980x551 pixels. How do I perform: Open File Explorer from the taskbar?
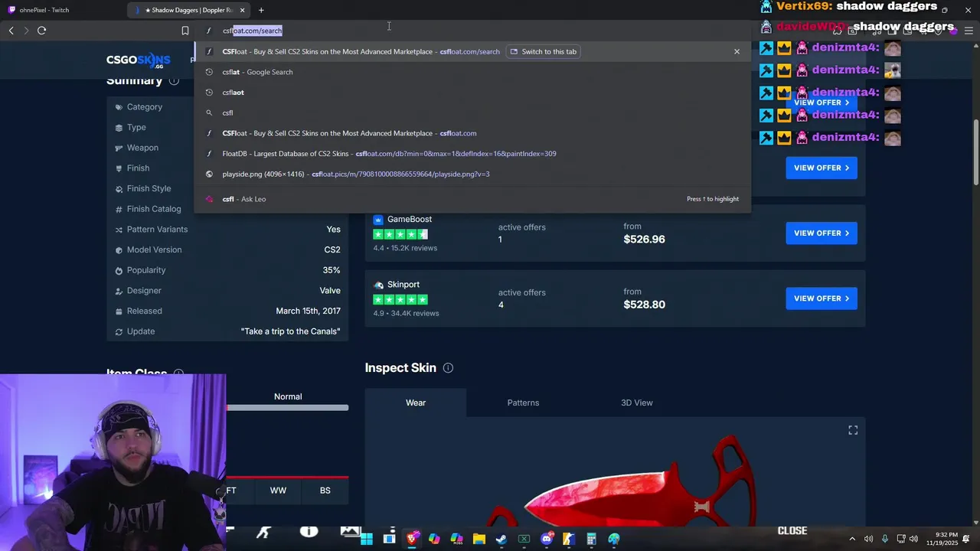[x=479, y=539]
